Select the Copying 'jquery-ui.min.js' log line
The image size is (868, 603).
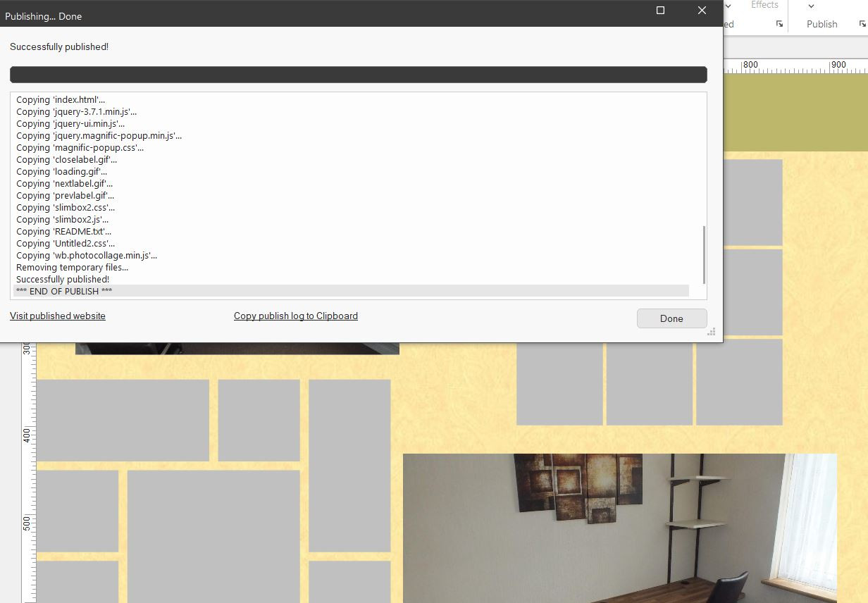[x=351, y=123]
